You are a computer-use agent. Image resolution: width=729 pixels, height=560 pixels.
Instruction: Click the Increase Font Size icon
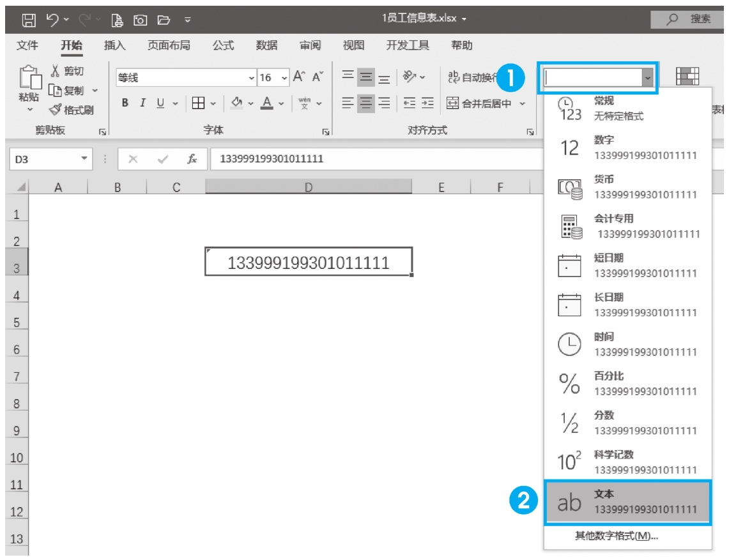click(x=298, y=77)
